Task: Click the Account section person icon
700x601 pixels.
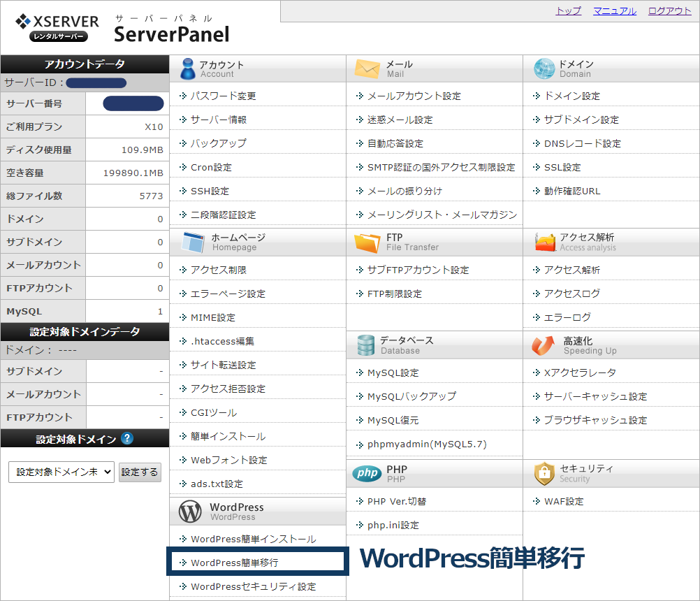Action: pyautogui.click(x=188, y=68)
